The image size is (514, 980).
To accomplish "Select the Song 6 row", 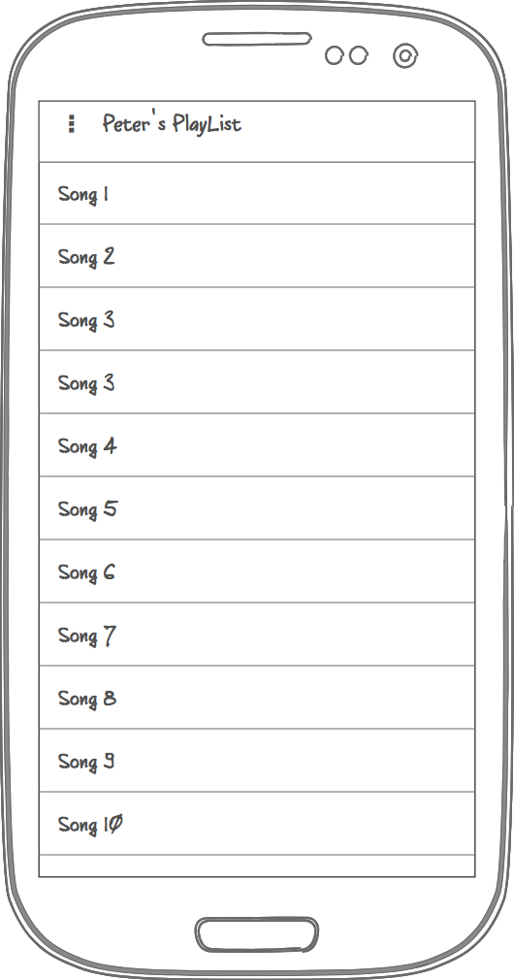I will coord(257,572).
